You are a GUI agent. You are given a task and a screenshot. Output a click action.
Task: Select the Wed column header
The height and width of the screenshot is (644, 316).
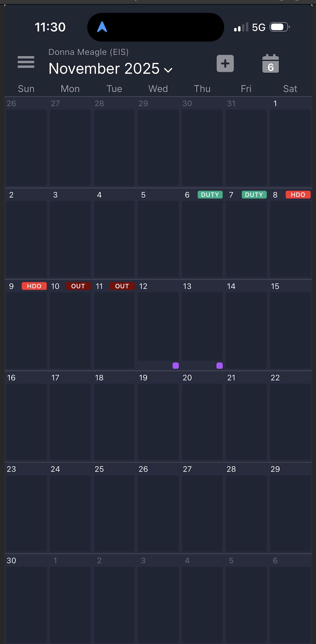[158, 89]
